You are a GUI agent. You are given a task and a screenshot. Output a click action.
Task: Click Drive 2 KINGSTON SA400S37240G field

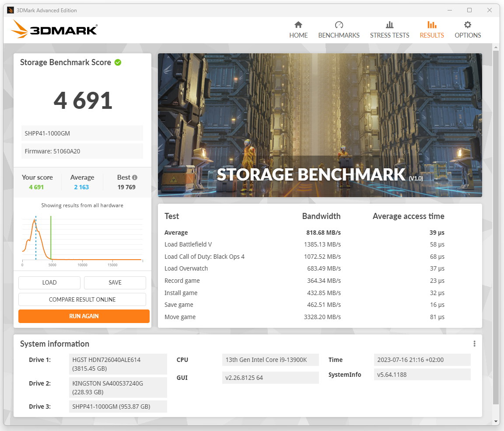118,388
